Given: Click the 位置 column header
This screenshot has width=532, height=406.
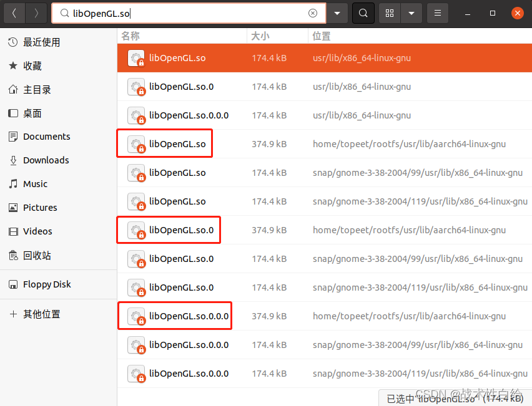Looking at the screenshot, I should click(321, 36).
